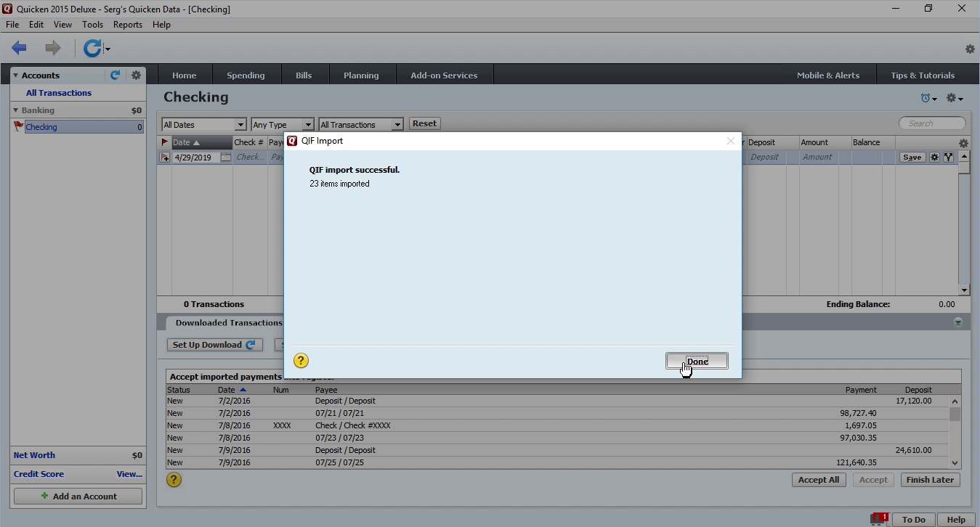980x527 pixels.
Task: Run One Step Update from the toolbar
Action: click(x=92, y=49)
